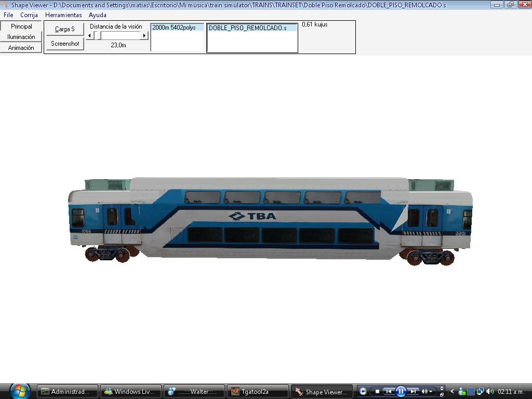
Task: Select DOBLE_PISO_REMOLCADO.s in the list
Action: coord(248,28)
